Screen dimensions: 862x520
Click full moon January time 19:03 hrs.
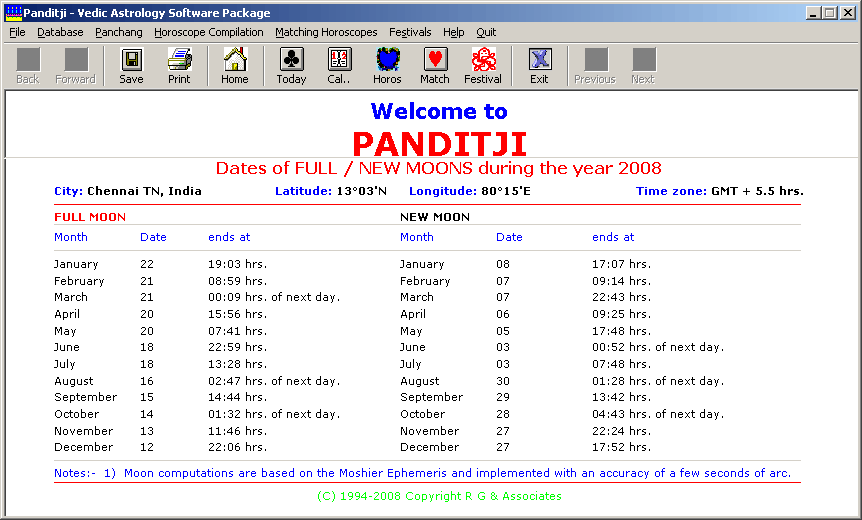tap(237, 264)
